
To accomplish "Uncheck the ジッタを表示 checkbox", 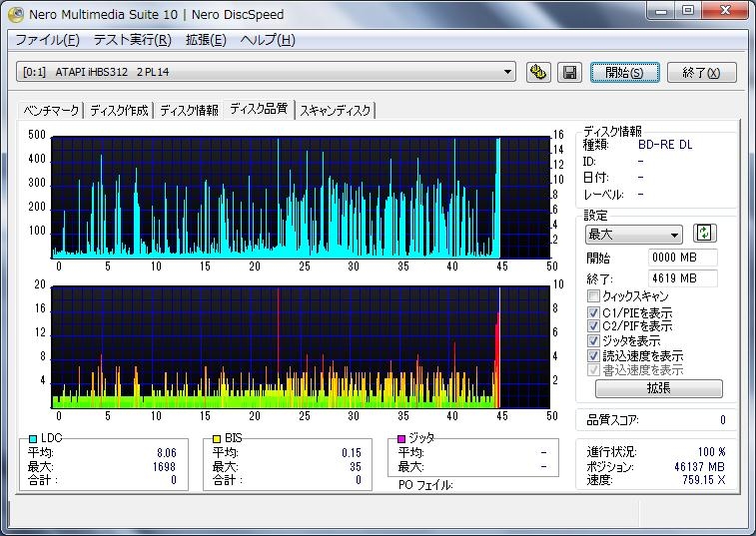I will (x=593, y=340).
